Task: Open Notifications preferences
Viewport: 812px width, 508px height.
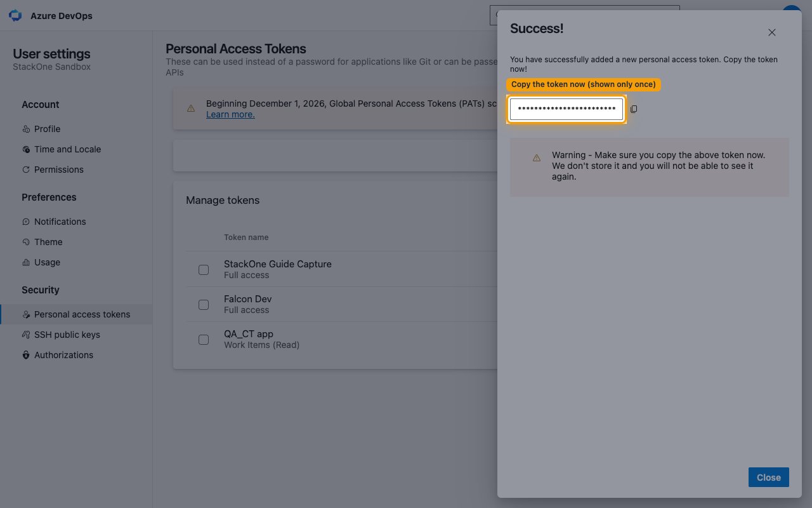Action: (x=60, y=222)
